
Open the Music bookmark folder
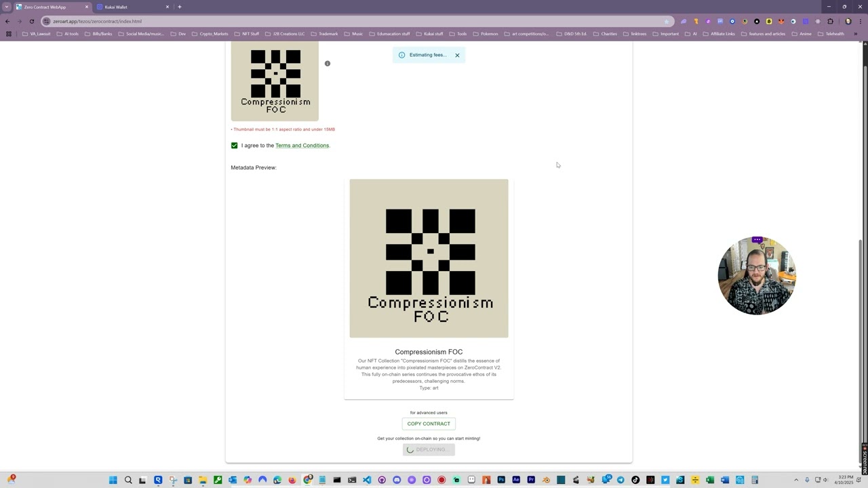[353, 34]
